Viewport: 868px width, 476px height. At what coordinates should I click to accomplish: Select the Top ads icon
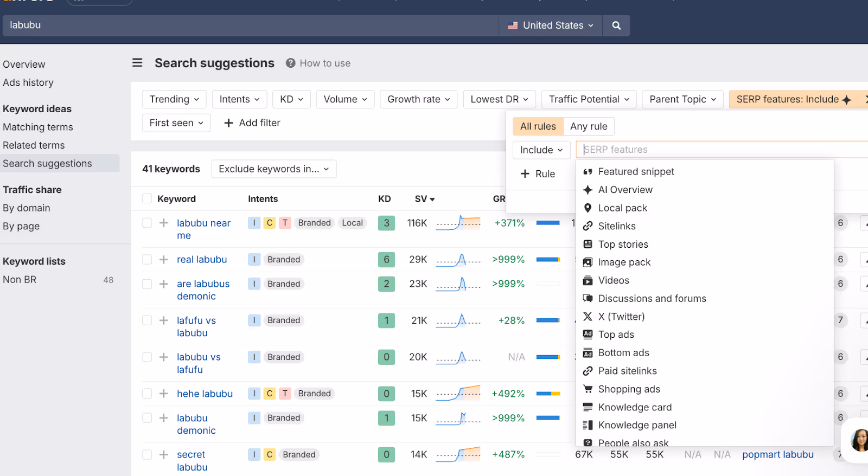point(588,335)
